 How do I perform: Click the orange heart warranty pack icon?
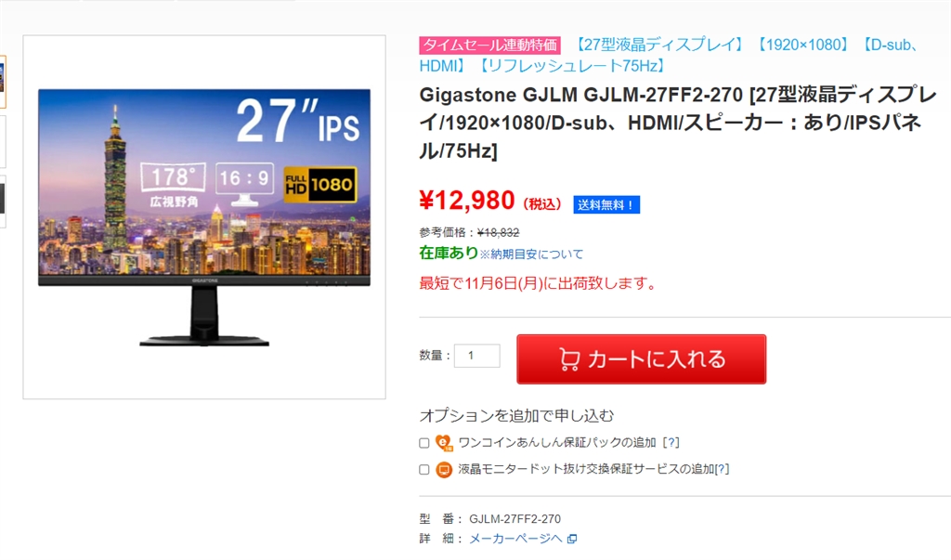[444, 443]
